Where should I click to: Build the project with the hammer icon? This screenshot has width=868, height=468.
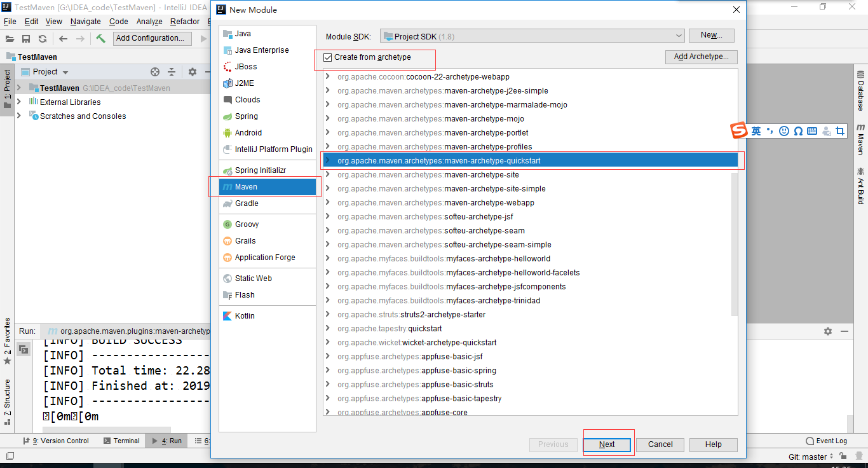(101, 38)
